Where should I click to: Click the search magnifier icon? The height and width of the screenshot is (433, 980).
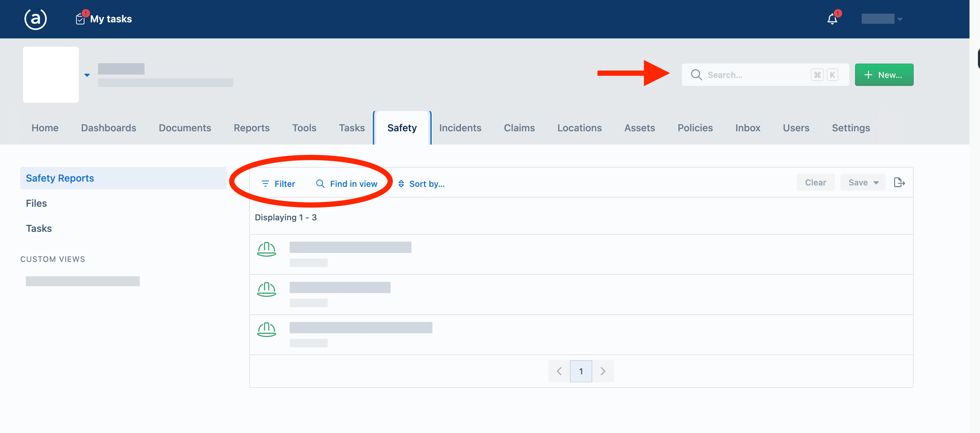[x=696, y=75]
